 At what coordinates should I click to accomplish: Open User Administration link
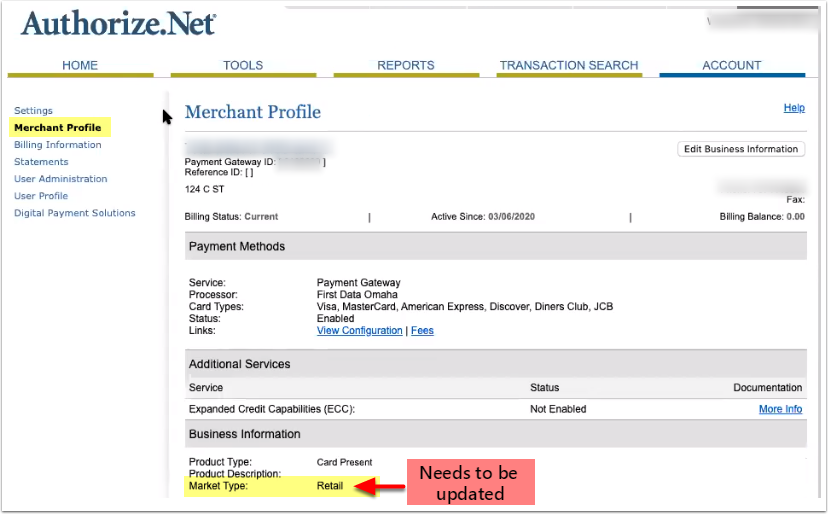point(61,179)
